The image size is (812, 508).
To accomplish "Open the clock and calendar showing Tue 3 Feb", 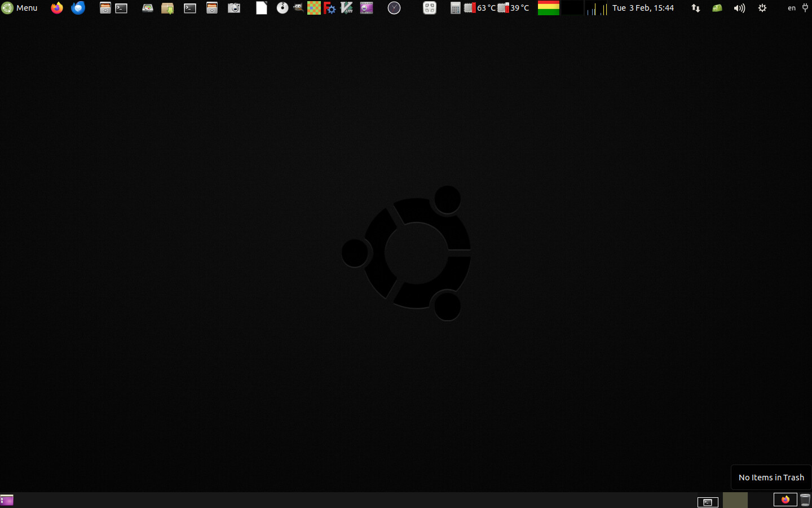I will click(x=643, y=8).
